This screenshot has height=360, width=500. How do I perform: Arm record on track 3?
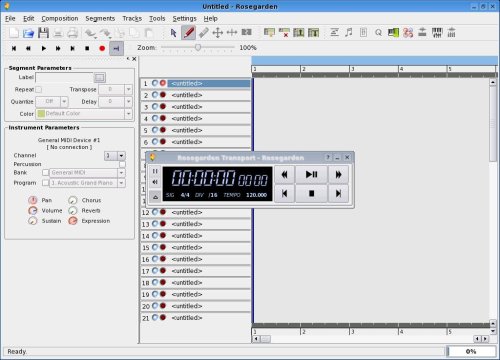click(x=163, y=106)
